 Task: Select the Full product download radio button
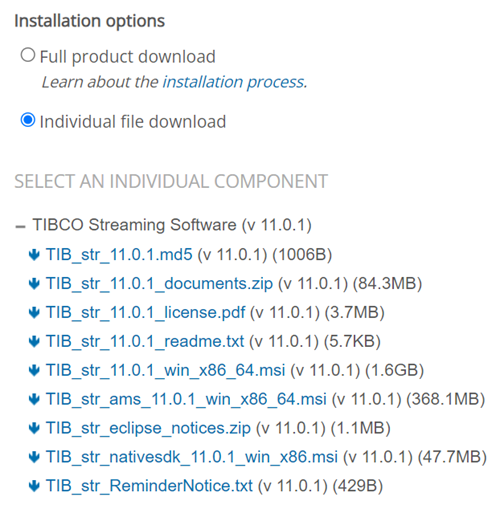28,55
